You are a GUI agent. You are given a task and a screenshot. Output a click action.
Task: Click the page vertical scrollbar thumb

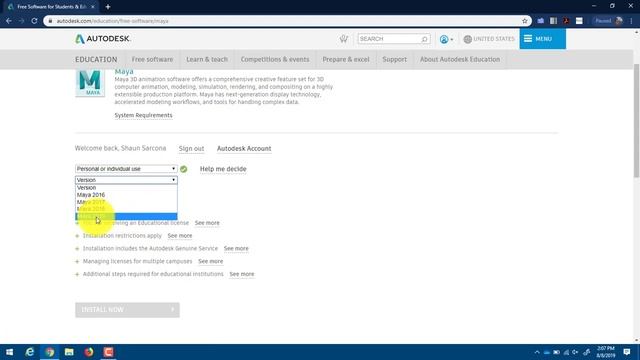(x=636, y=120)
